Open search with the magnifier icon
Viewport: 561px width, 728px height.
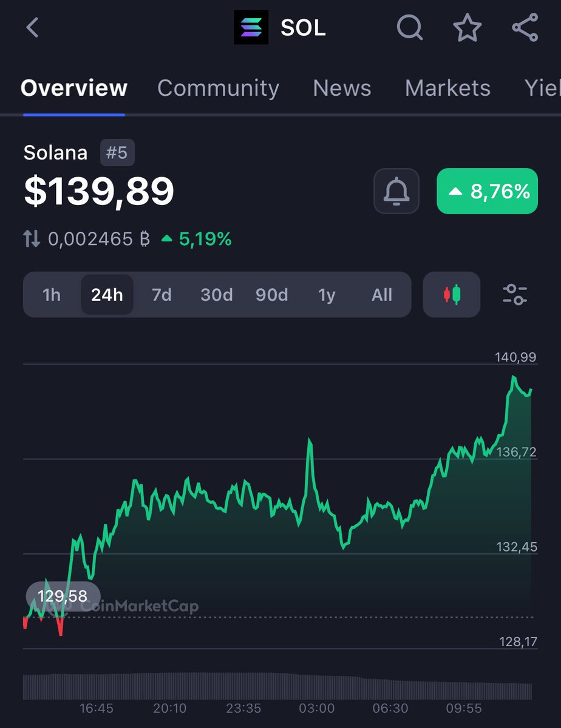(x=410, y=28)
